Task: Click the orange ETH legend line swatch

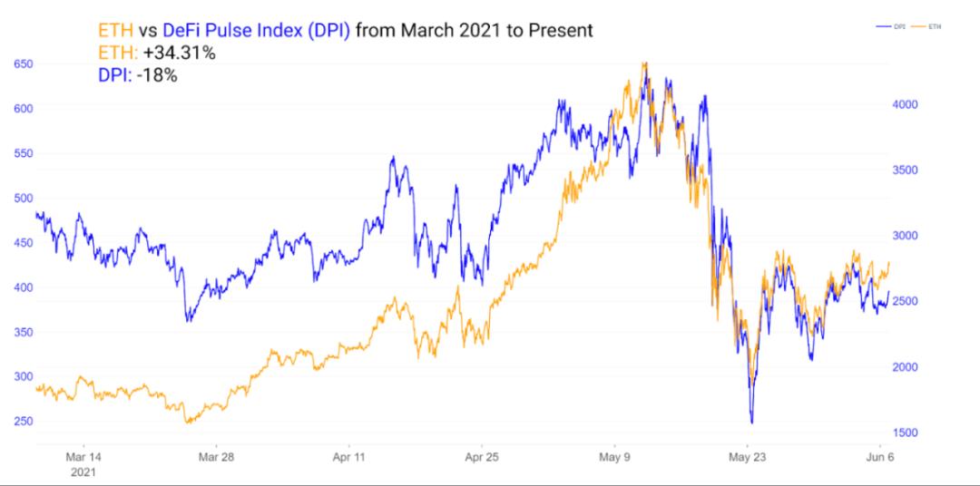Action: (x=918, y=26)
